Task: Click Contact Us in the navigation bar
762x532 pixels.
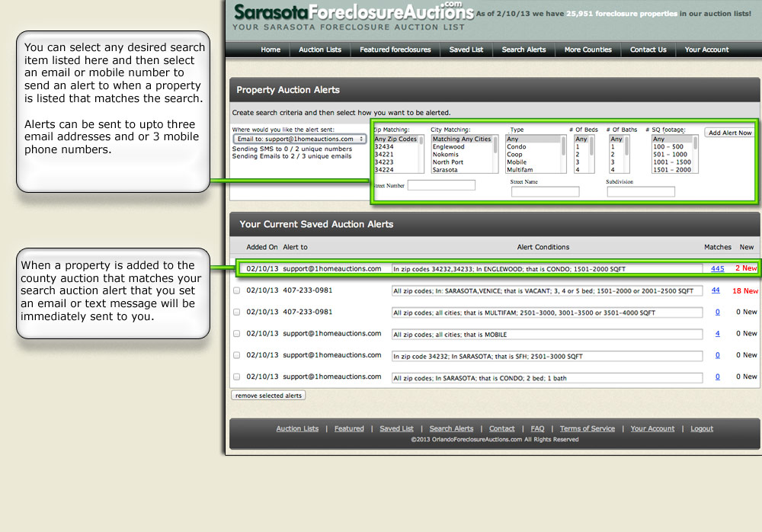Action: pos(648,50)
